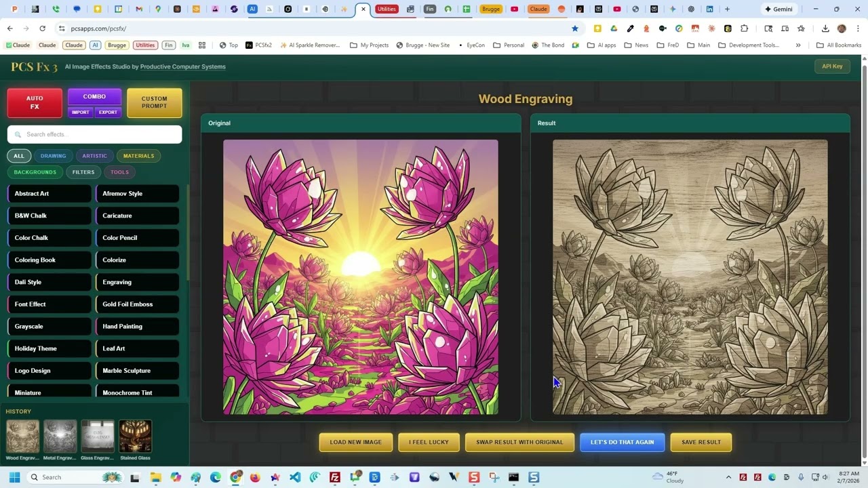Select the MATERIALS category filter
Screen dimensions: 868x488
click(x=138, y=156)
